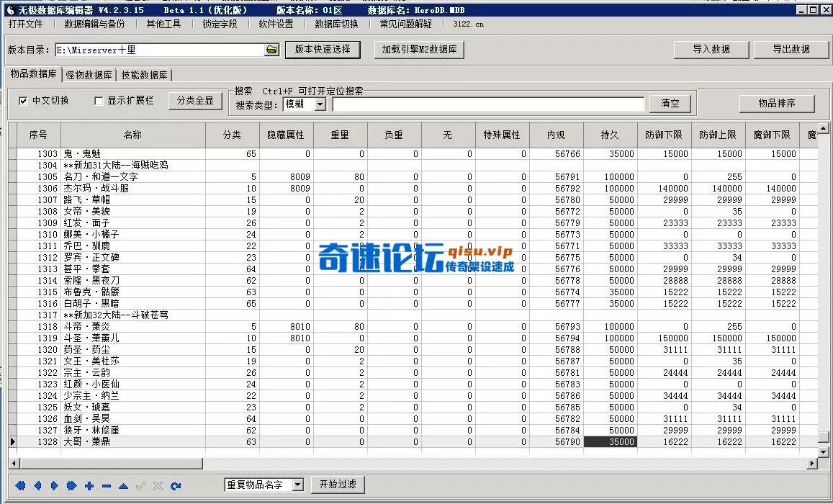Jump to the first record using navigator arrow
This screenshot has height=504, width=833.
(20, 486)
